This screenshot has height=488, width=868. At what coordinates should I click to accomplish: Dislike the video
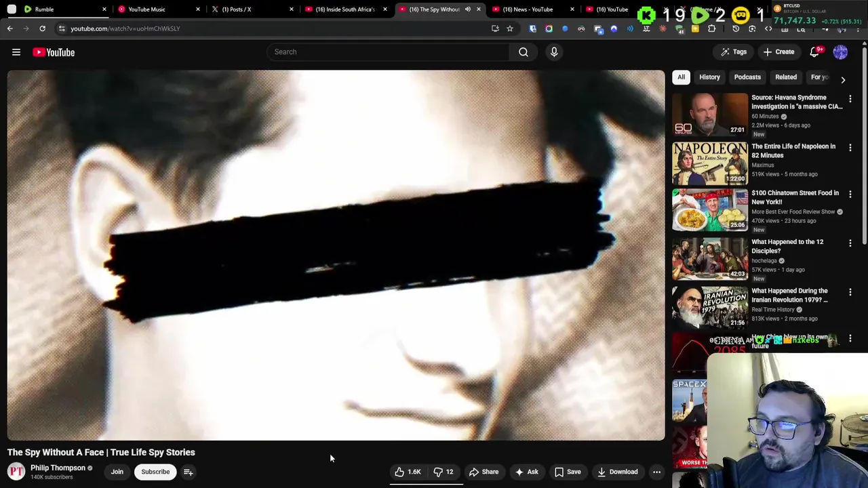443,472
